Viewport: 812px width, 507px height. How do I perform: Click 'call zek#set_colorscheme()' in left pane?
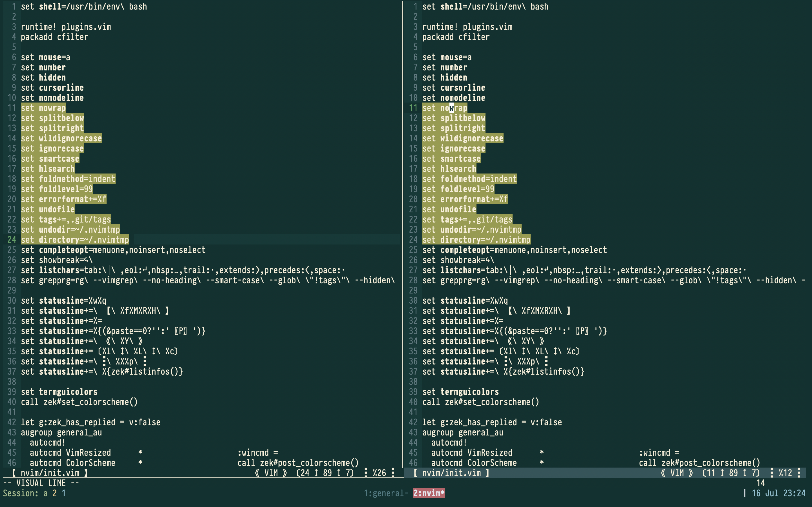point(79,402)
